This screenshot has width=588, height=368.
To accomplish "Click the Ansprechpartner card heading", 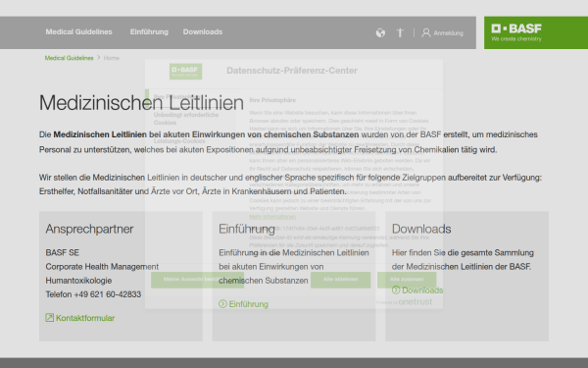I will [89, 229].
